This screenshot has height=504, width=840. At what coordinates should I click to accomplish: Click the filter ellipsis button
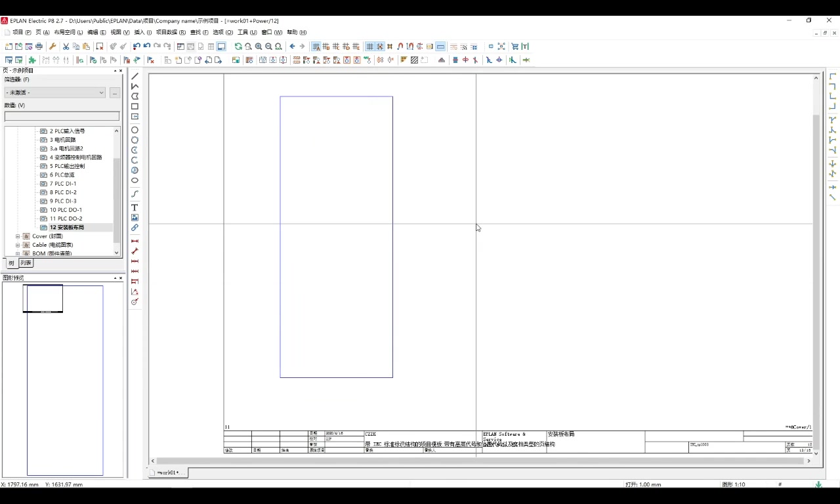(x=114, y=93)
